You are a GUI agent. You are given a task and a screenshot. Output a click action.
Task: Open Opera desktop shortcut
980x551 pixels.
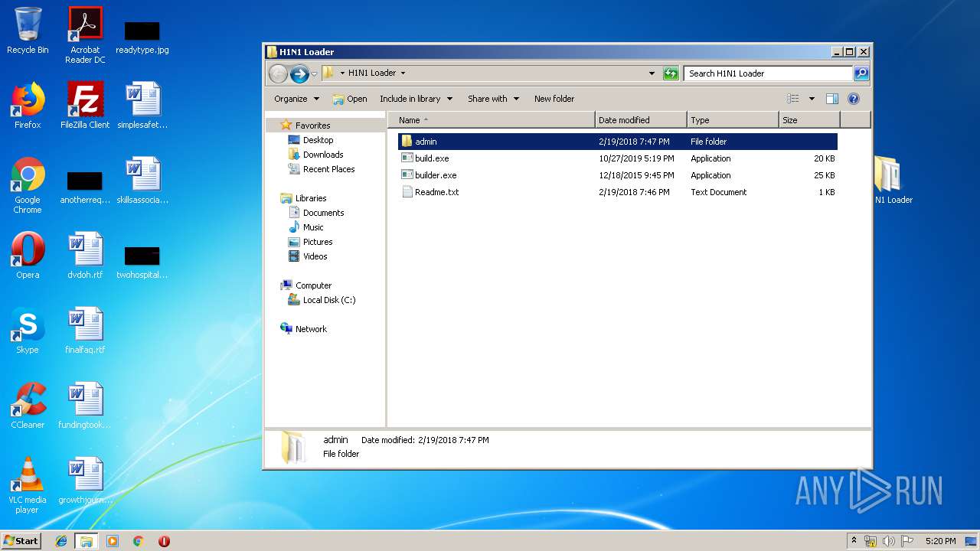click(x=28, y=256)
